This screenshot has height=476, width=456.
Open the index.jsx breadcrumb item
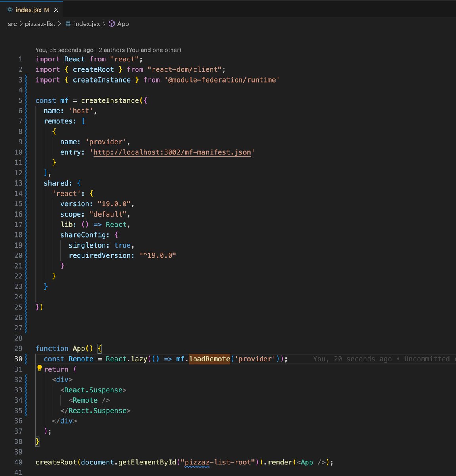coord(87,24)
